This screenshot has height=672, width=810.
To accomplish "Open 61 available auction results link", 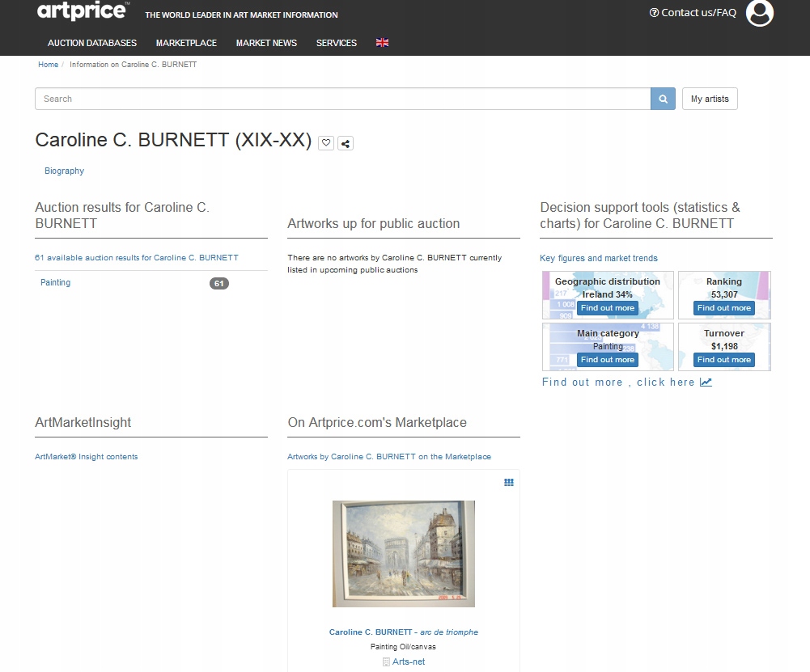I will 137,257.
